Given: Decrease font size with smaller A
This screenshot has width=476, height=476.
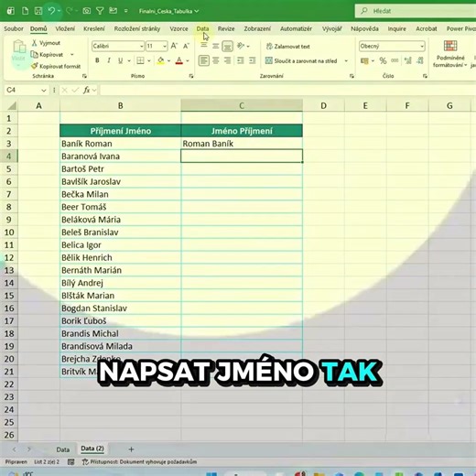Looking at the screenshot, I should click(x=186, y=46).
